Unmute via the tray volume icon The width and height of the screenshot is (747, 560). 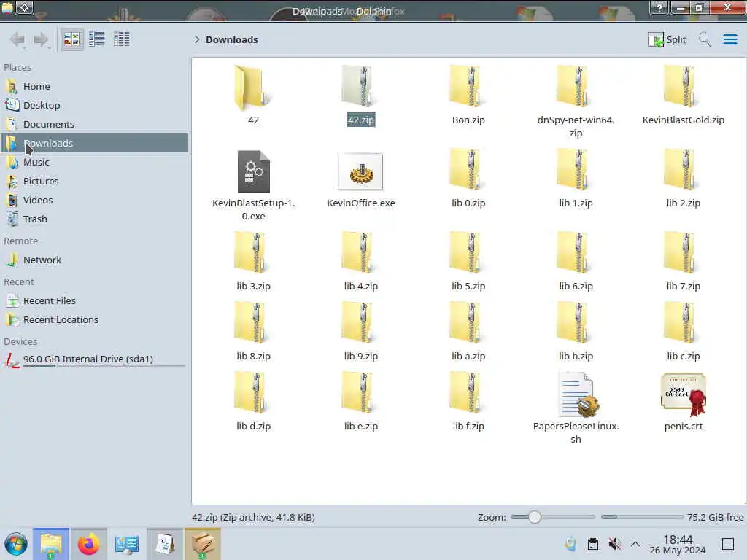614,544
